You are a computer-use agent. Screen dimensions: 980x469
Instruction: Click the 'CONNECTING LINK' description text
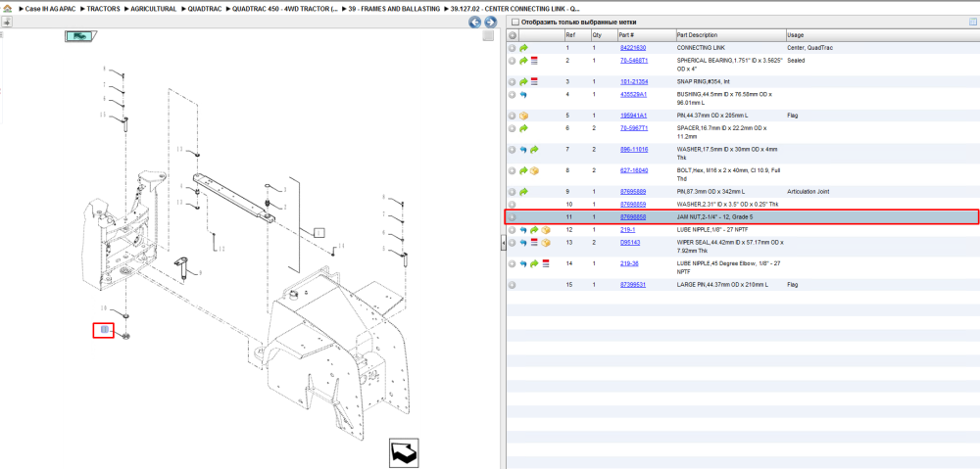702,48
